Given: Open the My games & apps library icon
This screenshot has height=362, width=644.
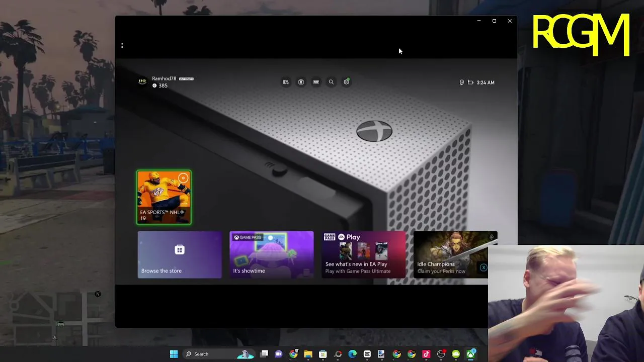Looking at the screenshot, I should pyautogui.click(x=286, y=82).
